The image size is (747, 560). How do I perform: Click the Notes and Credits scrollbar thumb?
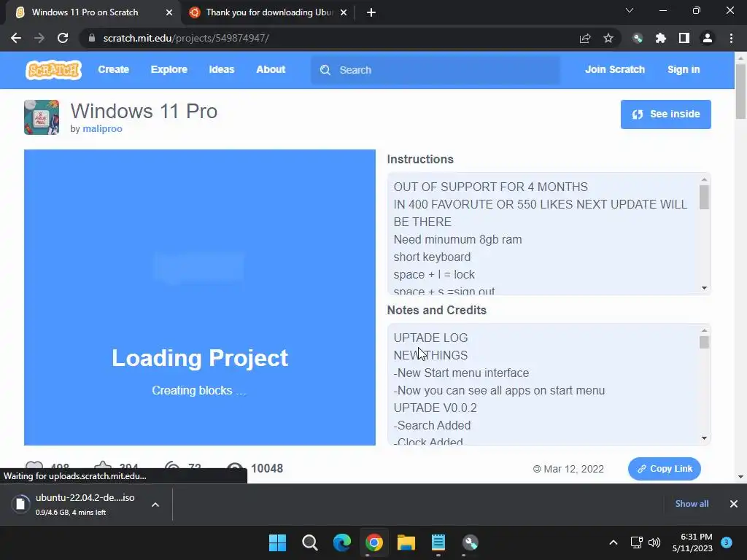pyautogui.click(x=704, y=342)
